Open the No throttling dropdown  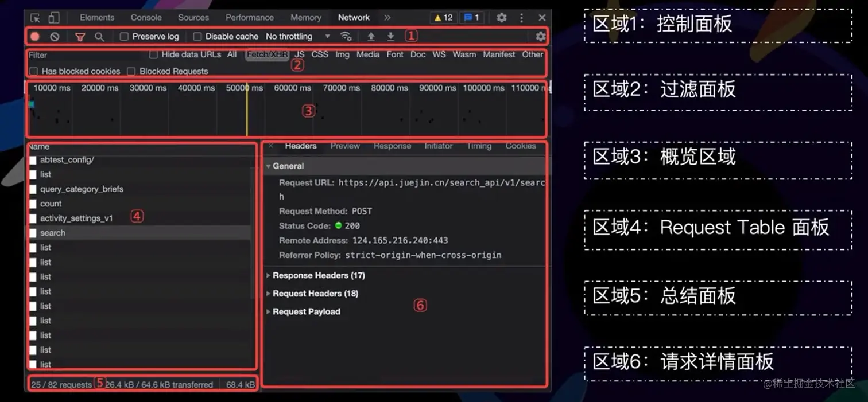point(298,36)
